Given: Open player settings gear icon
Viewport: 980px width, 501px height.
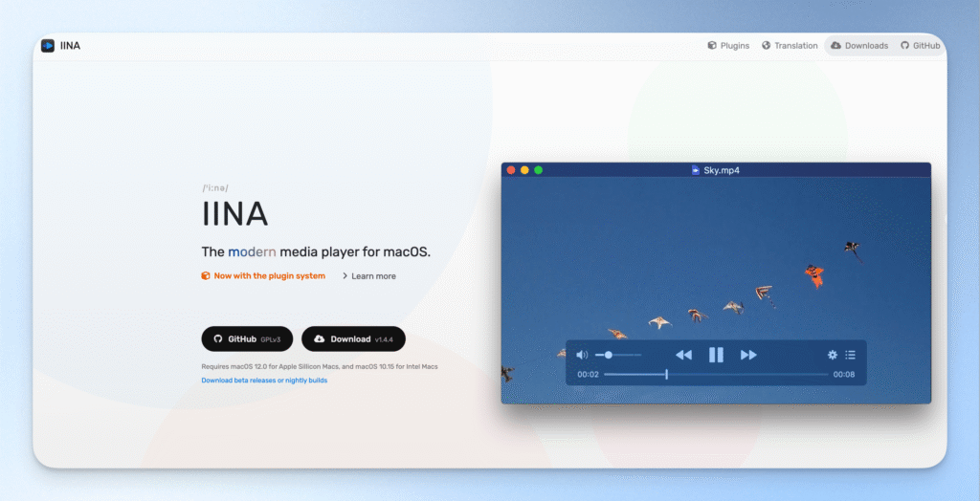Looking at the screenshot, I should click(832, 355).
